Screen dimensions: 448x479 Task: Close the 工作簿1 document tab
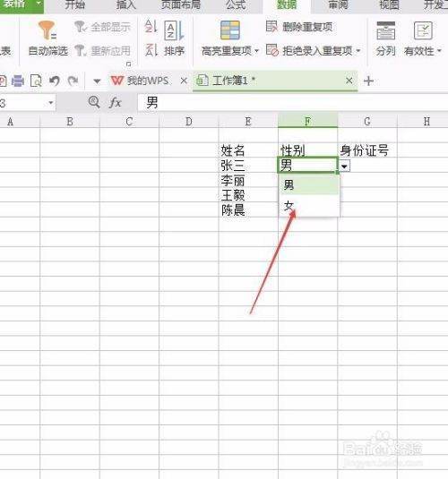pos(349,81)
